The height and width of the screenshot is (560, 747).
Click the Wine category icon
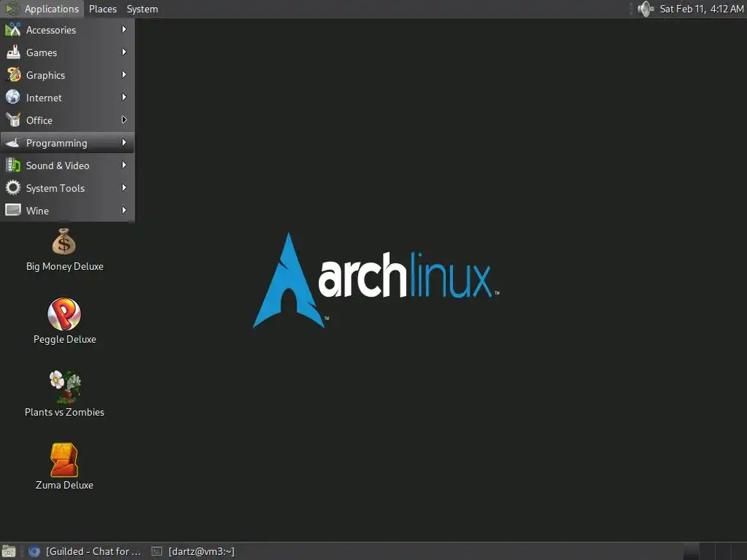coord(13,210)
